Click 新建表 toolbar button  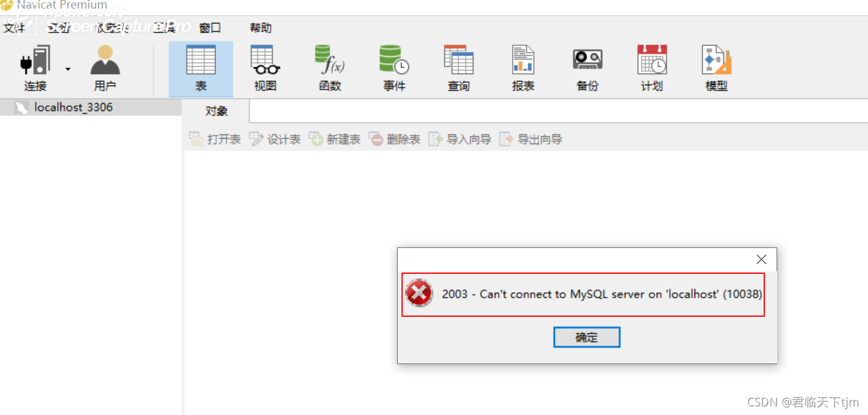tap(335, 139)
